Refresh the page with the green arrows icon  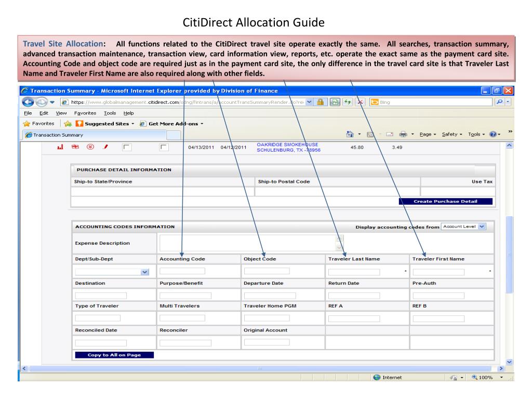click(x=348, y=102)
